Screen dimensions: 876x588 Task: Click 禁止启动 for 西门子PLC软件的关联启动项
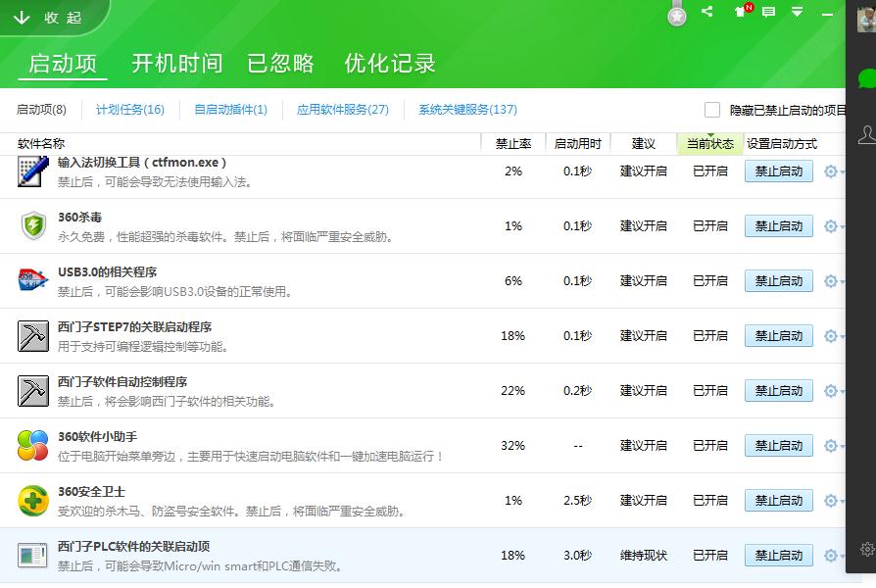pos(779,555)
